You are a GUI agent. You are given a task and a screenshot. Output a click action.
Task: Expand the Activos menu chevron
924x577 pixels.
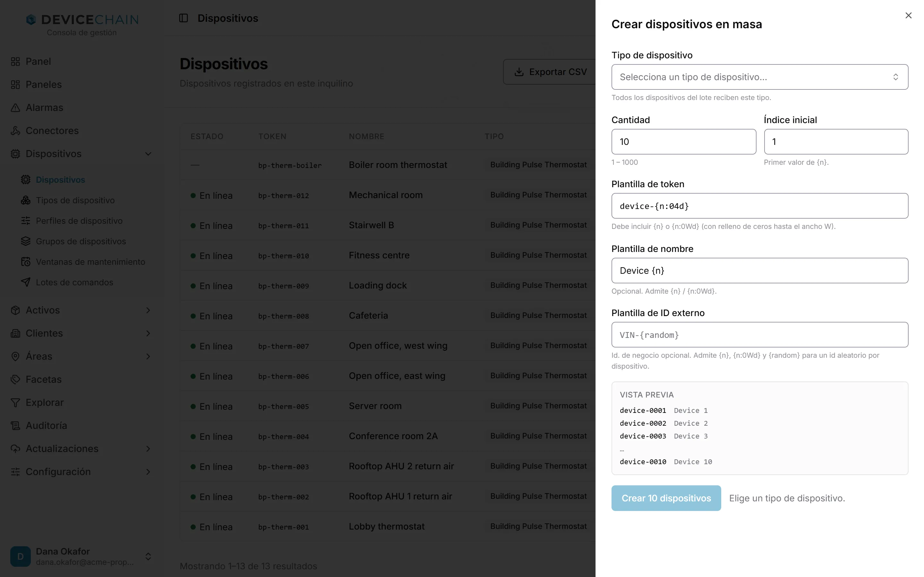click(148, 310)
